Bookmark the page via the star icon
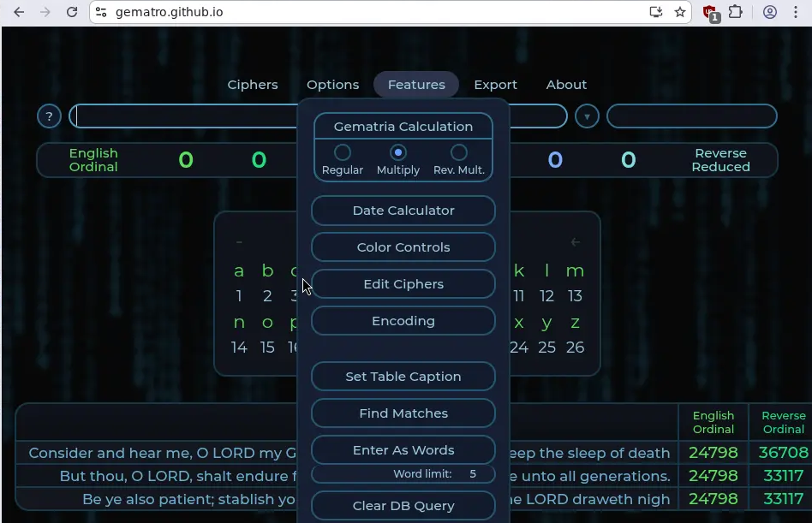This screenshot has width=812, height=523. [x=682, y=12]
